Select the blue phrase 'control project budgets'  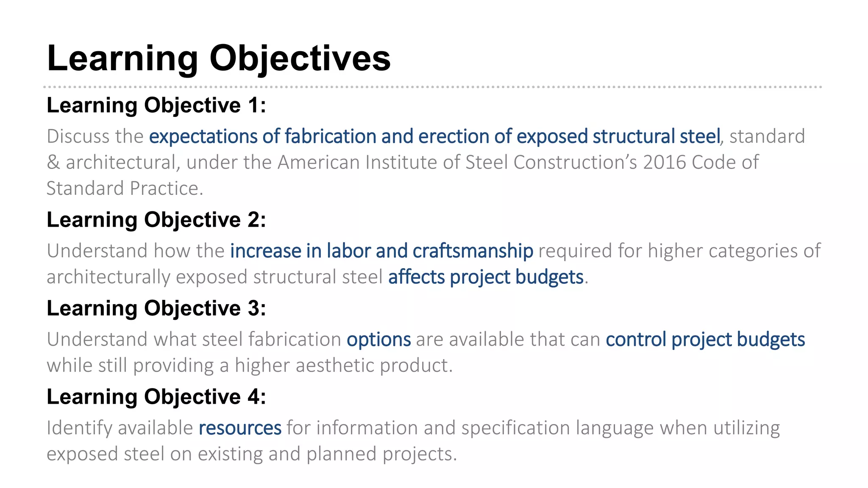[x=705, y=340]
